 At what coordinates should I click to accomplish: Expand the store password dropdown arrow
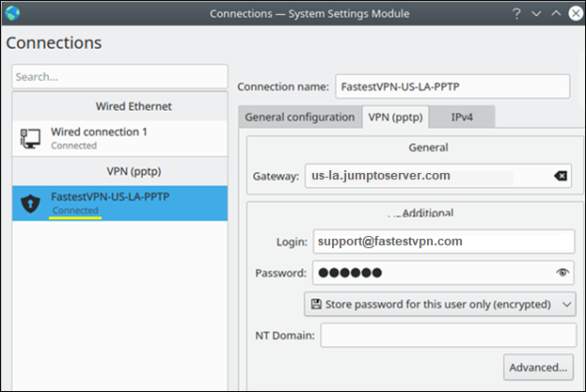point(566,305)
